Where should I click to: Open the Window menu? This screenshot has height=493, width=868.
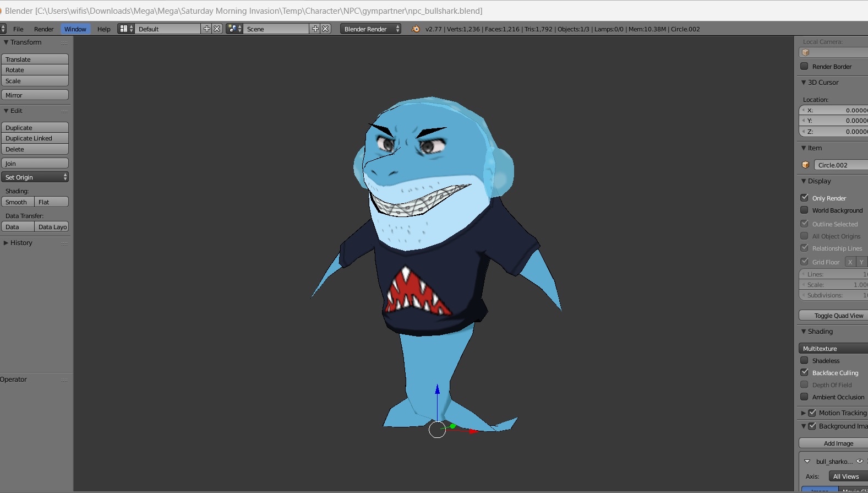pyautogui.click(x=75, y=29)
